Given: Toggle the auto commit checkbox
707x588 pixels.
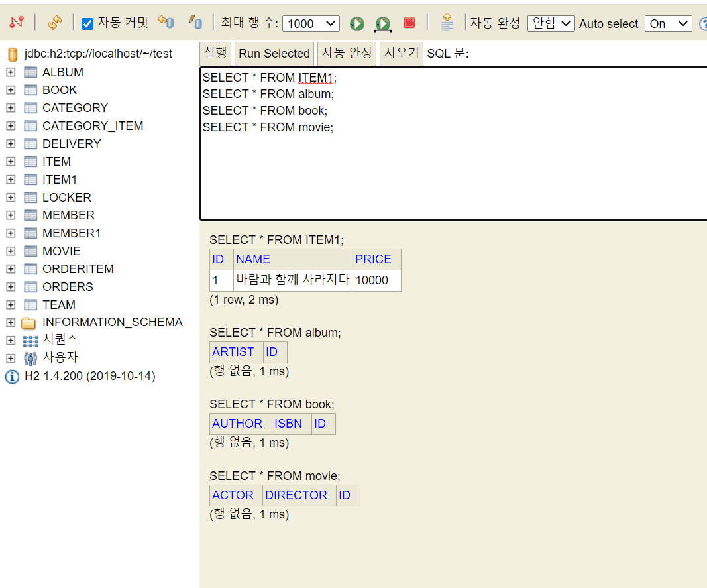Looking at the screenshot, I should pyautogui.click(x=87, y=23).
